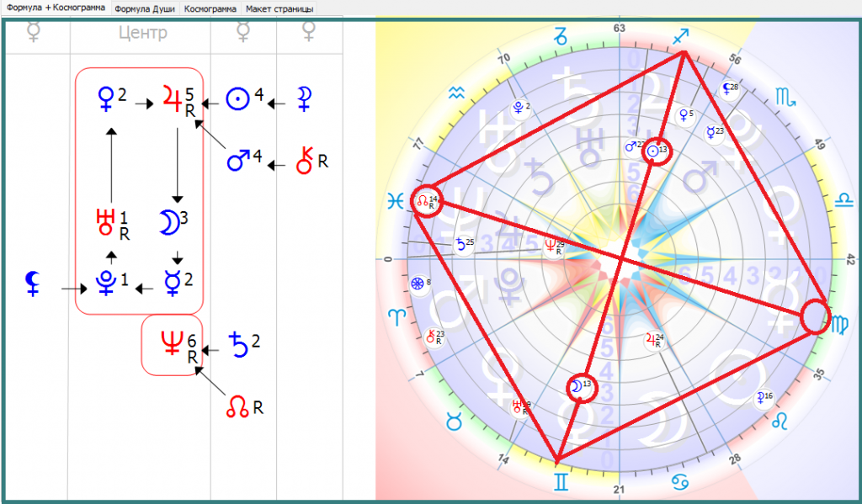The height and width of the screenshot is (504, 862).
Task: Open the Космограмма tab
Action: click(210, 8)
